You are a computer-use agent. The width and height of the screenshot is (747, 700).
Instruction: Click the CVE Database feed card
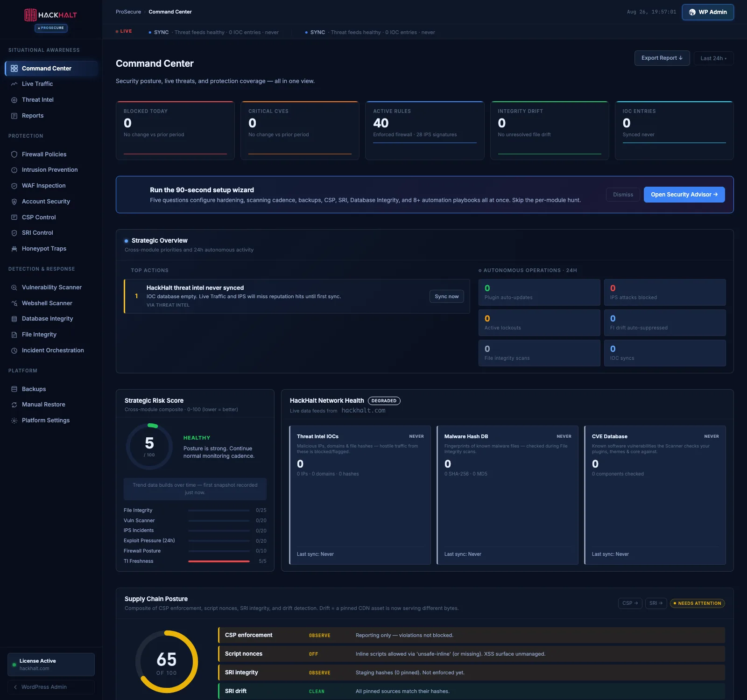click(x=655, y=495)
